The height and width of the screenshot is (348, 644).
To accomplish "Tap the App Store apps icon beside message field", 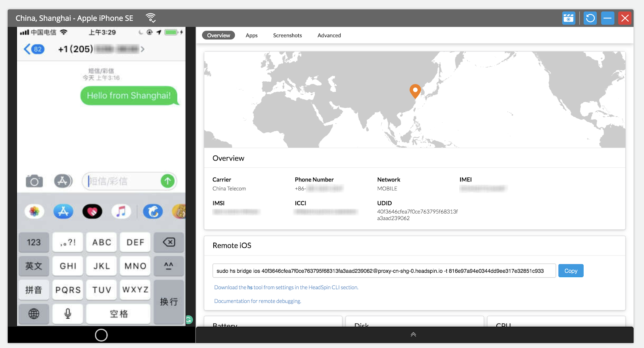I will (x=63, y=181).
